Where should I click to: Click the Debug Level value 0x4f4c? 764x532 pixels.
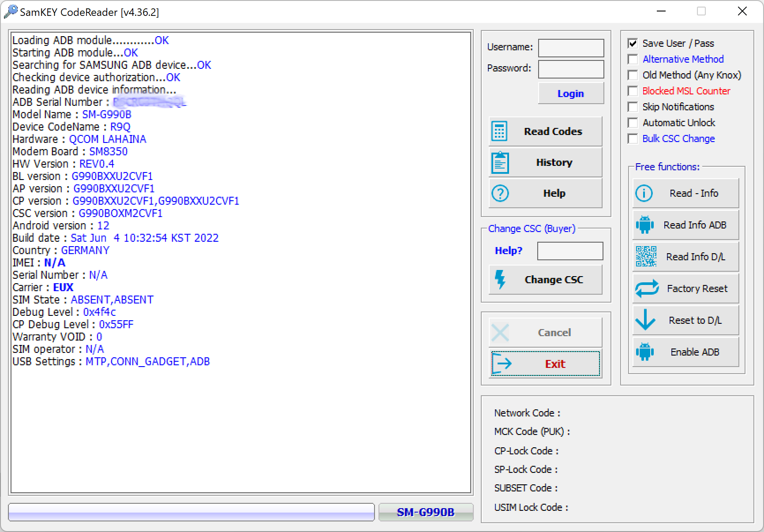[99, 312]
